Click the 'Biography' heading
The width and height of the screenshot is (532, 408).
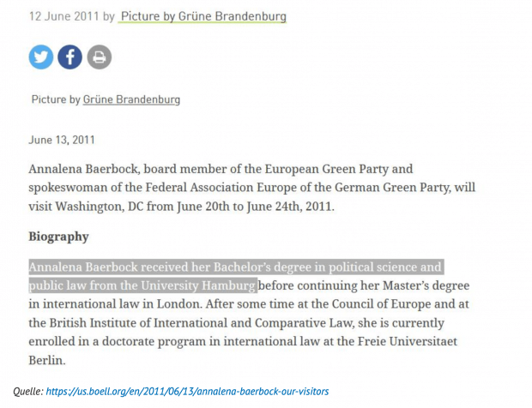pyautogui.click(x=58, y=236)
